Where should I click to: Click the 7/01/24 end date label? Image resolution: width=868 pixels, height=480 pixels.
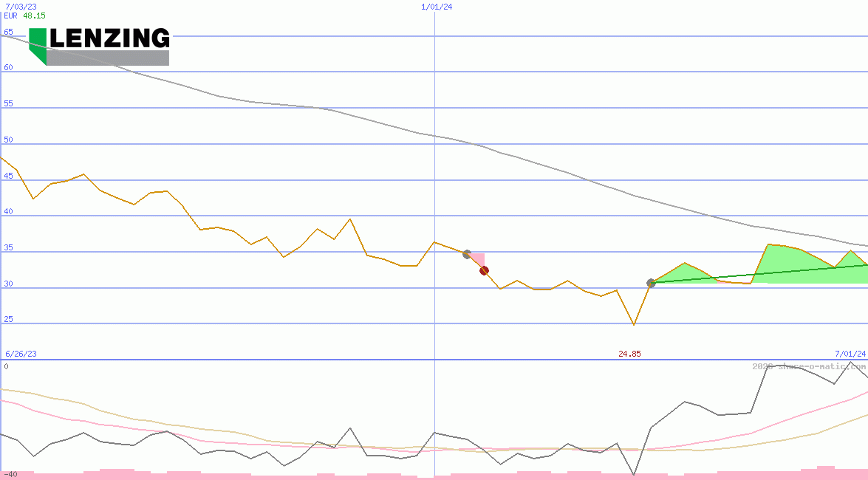850,354
